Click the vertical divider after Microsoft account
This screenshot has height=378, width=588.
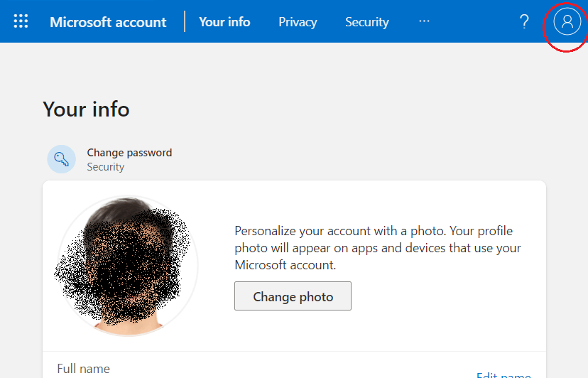(x=185, y=21)
